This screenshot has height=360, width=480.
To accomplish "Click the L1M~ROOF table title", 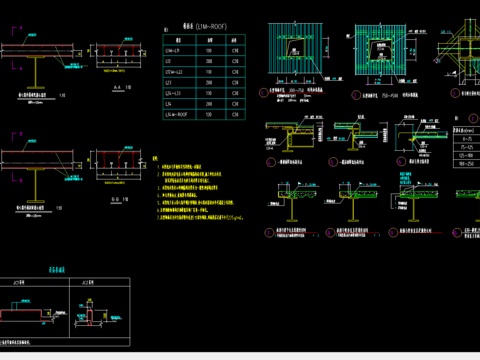I will 205,26.
